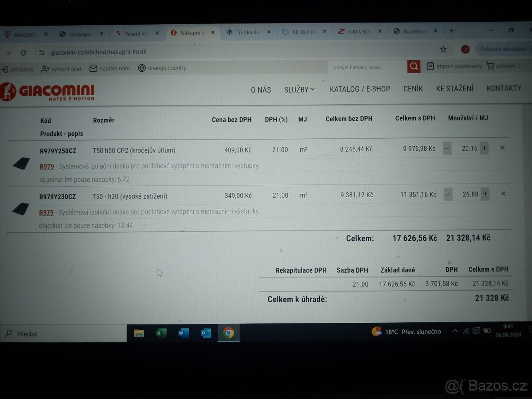Click the R979Y230CZ product thumbnail
Screen dimensions: 532x399
click(x=20, y=209)
